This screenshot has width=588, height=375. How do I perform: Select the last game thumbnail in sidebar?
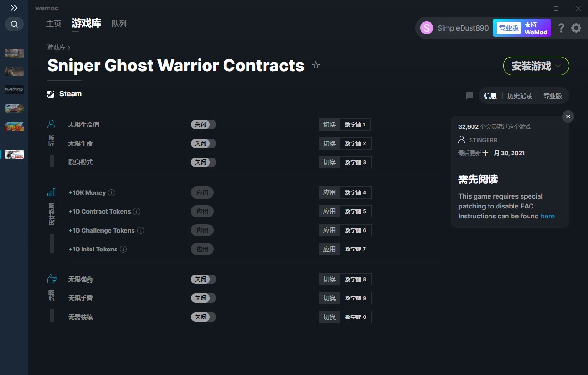[x=14, y=154]
